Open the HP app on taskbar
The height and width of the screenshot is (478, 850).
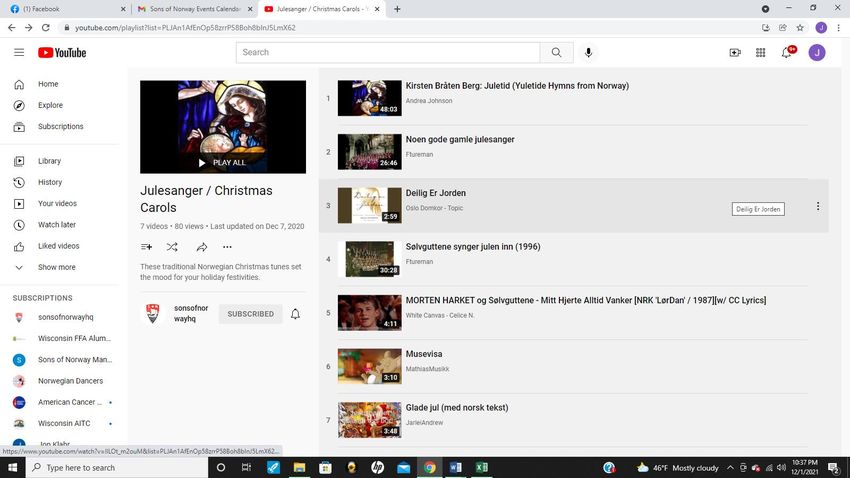tap(377, 467)
